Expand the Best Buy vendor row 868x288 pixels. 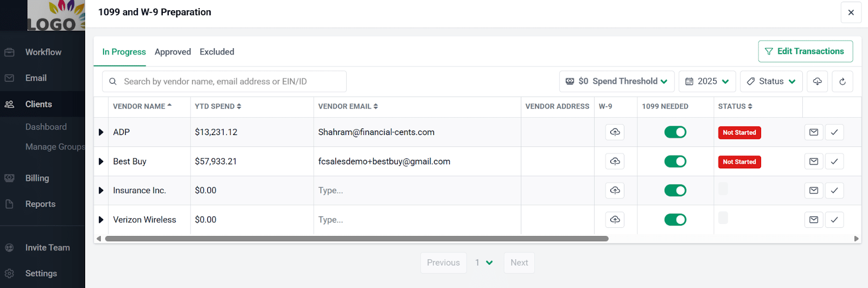pyautogui.click(x=101, y=162)
